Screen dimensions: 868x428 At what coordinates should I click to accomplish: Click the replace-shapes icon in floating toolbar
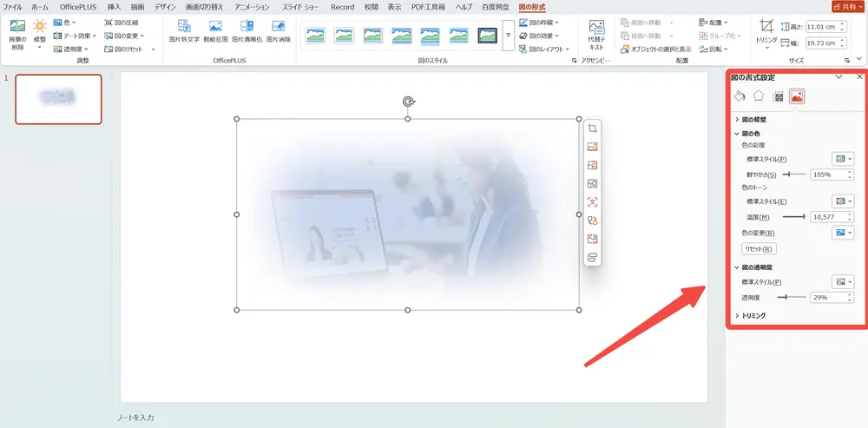tap(592, 221)
